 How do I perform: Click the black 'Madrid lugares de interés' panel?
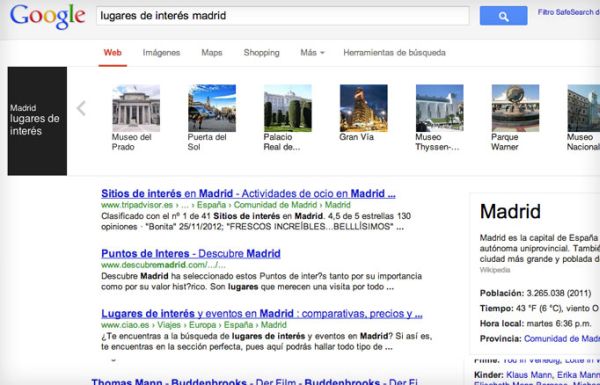pyautogui.click(x=37, y=121)
